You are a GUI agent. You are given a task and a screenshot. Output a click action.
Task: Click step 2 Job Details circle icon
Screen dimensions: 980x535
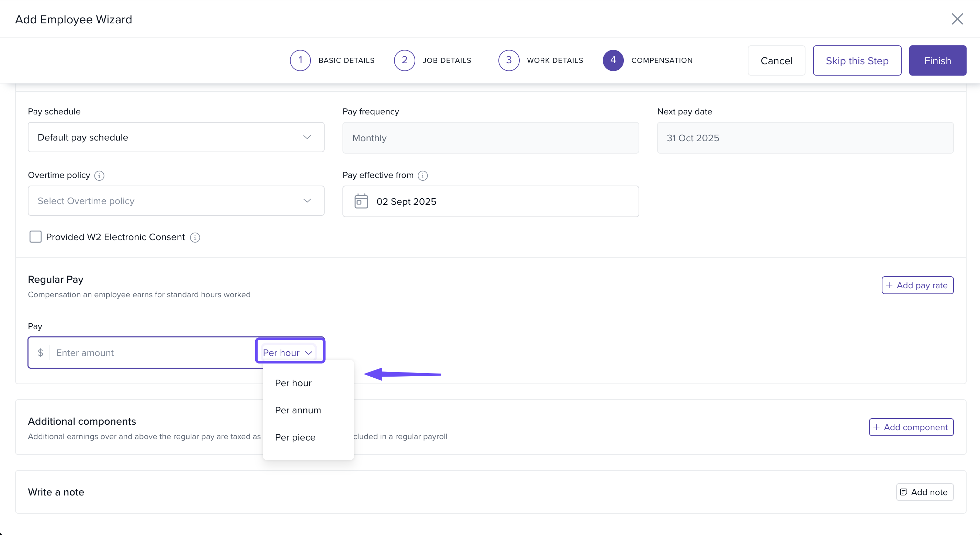click(x=404, y=60)
